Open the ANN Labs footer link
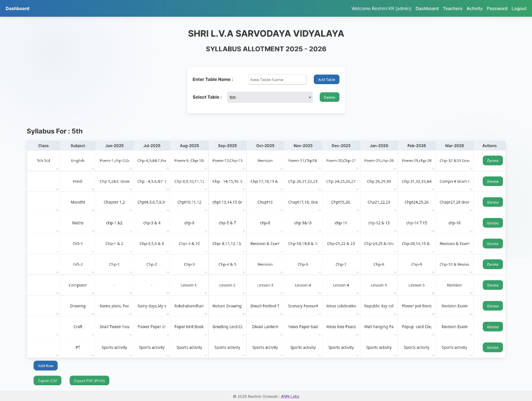Image resolution: width=532 pixels, height=401 pixels. click(290, 397)
